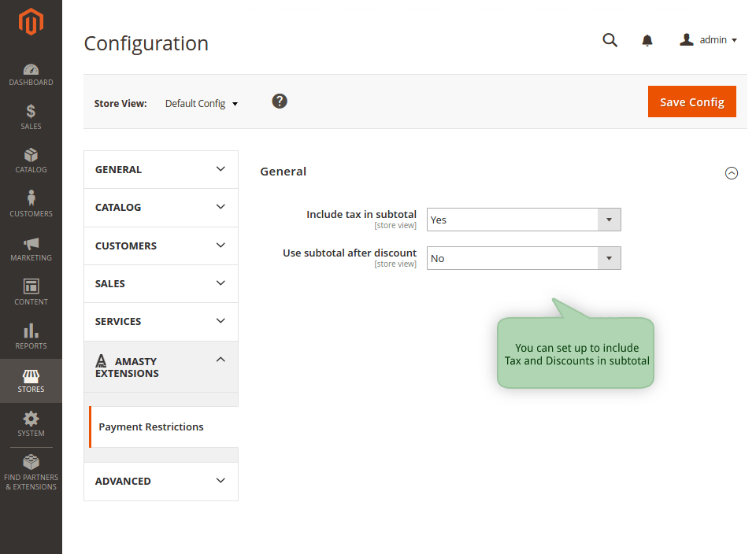Open Include tax in subtotal dropdown
Screen dimensions: 756x554
pyautogui.click(x=524, y=220)
